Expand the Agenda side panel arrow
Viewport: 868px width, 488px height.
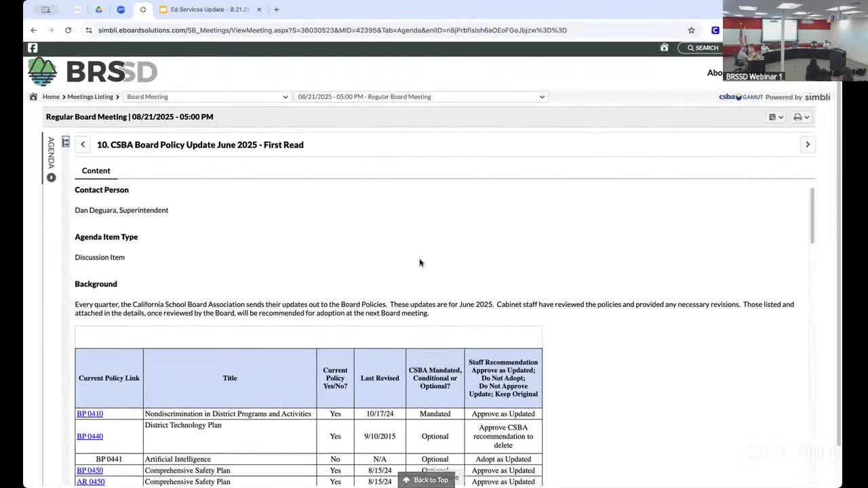coord(51,178)
